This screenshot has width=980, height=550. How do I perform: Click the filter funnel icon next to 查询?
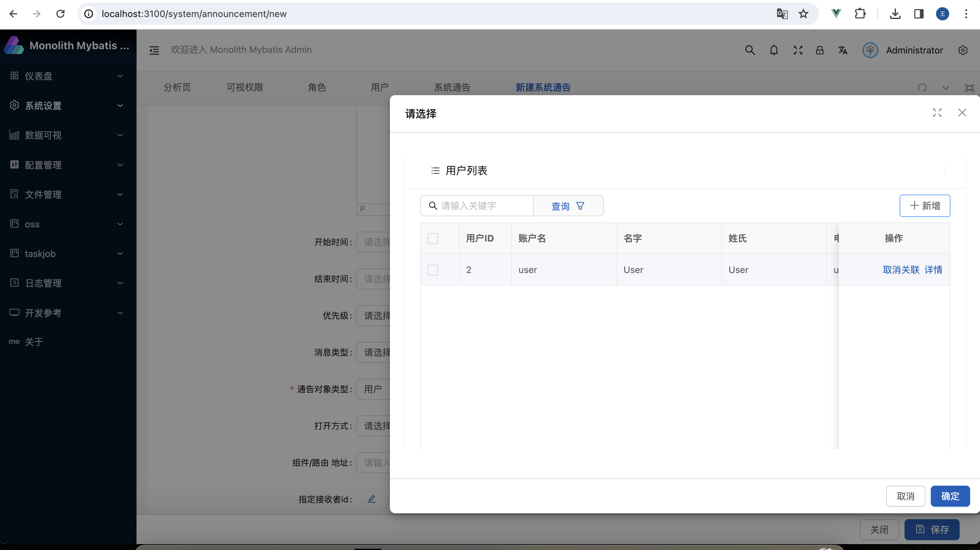pyautogui.click(x=580, y=206)
